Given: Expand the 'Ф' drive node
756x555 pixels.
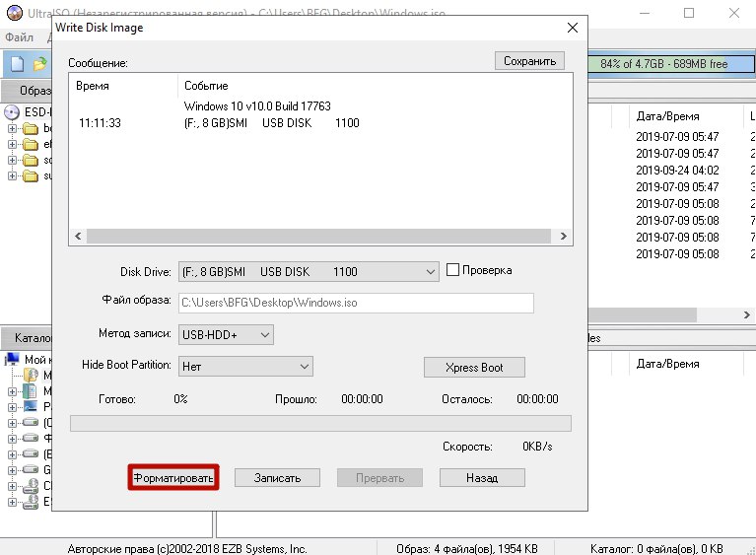Looking at the screenshot, I should point(12,439).
